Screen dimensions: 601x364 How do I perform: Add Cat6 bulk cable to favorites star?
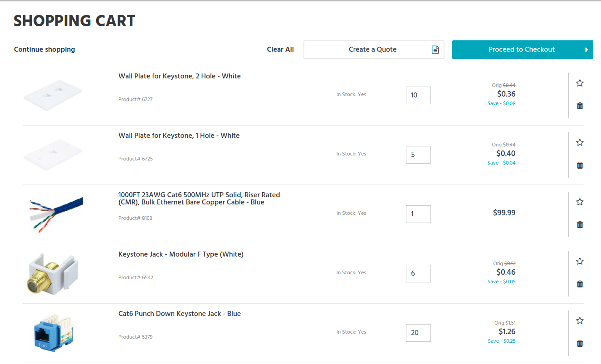click(x=580, y=202)
